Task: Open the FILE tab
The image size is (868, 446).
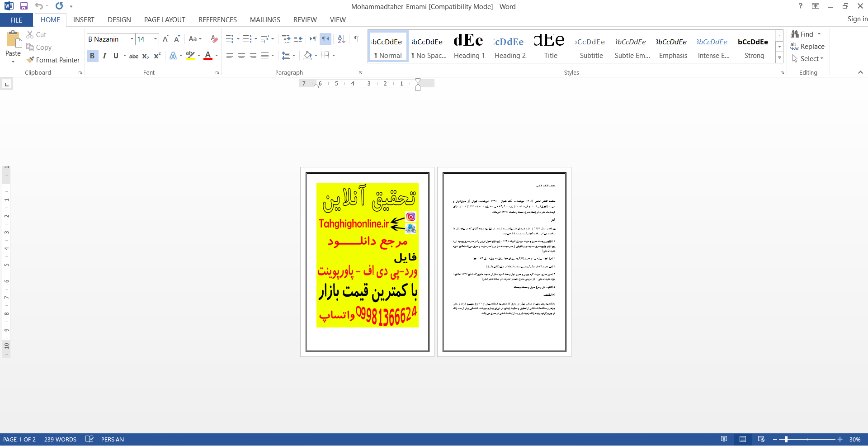Action: (x=16, y=20)
